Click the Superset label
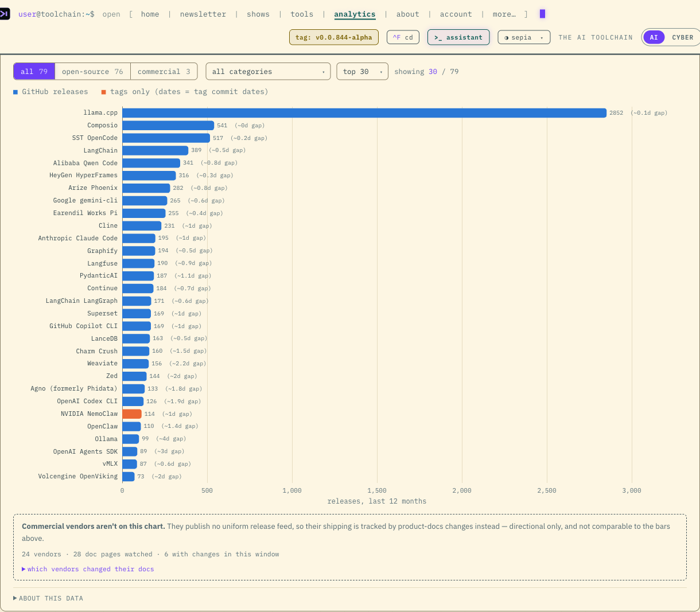 (x=103, y=314)
